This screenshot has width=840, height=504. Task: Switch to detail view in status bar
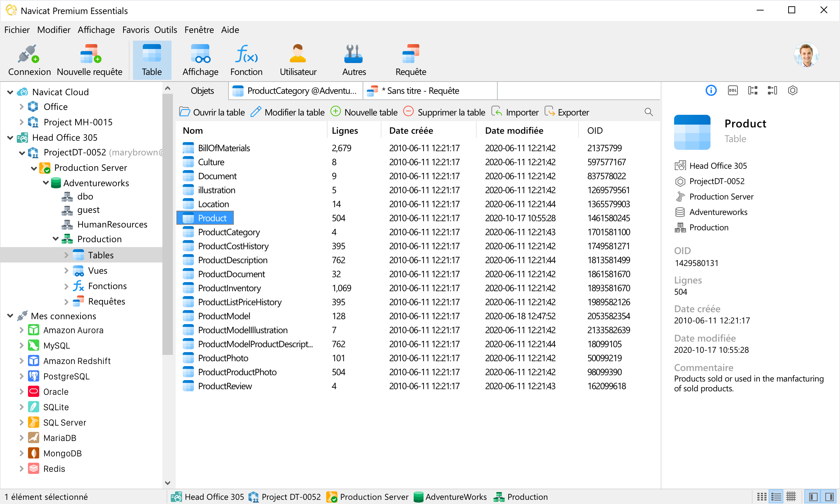[791, 497]
